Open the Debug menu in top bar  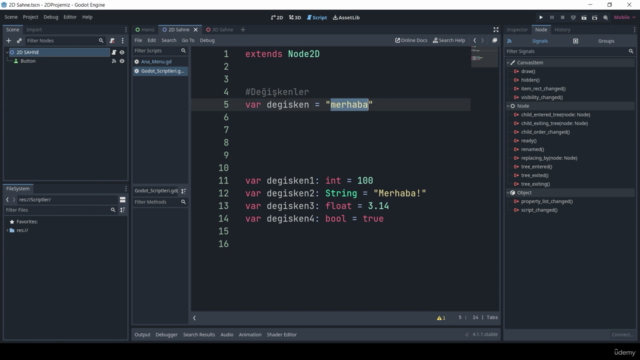point(51,17)
